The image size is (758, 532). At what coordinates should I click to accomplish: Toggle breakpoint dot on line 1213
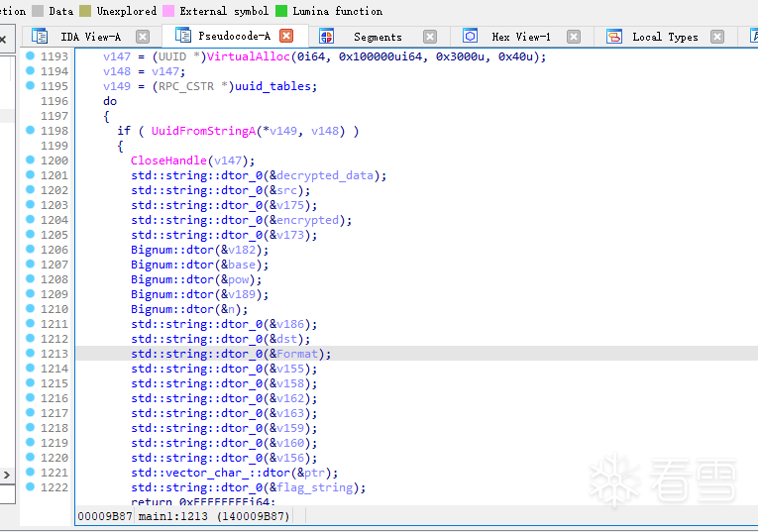click(x=30, y=354)
